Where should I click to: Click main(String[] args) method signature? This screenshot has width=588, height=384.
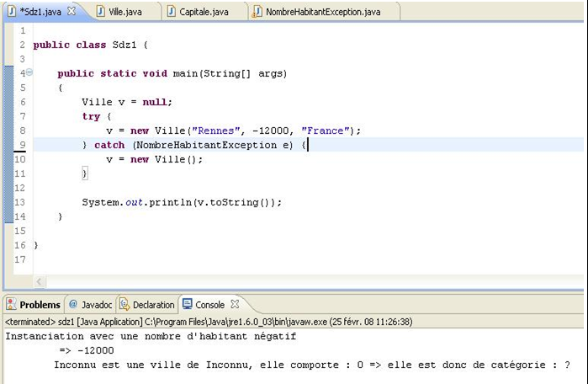click(x=230, y=73)
